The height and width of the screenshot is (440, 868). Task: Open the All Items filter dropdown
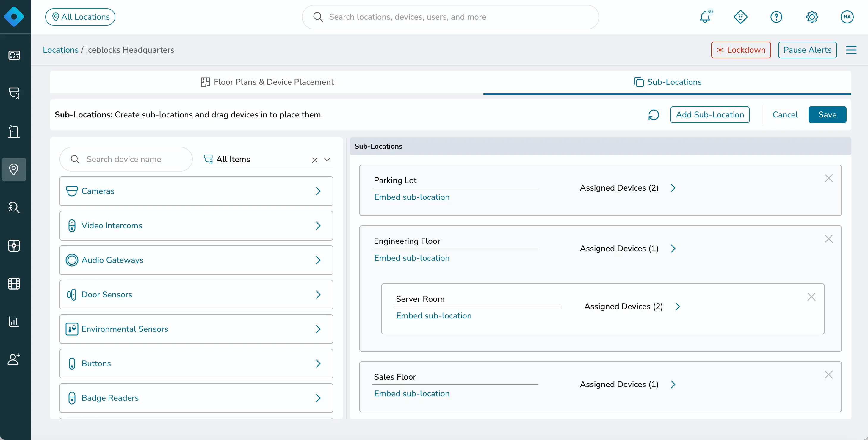(327, 160)
